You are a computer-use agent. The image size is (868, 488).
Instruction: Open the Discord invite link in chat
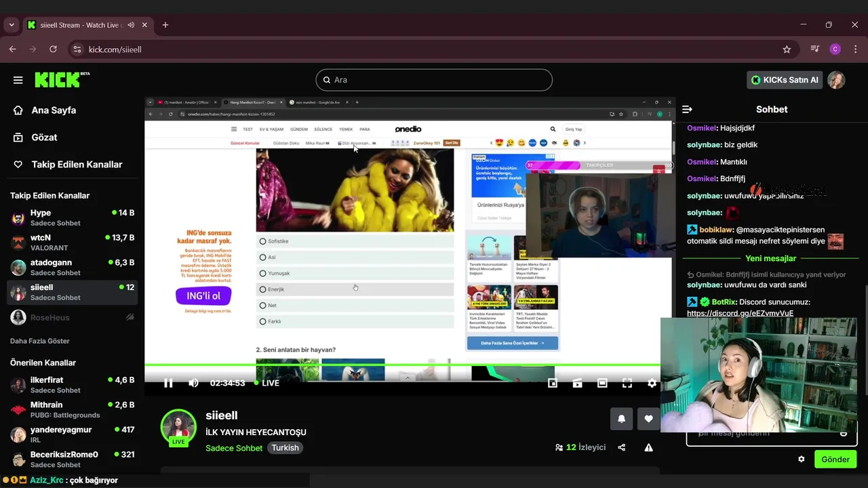[740, 313]
